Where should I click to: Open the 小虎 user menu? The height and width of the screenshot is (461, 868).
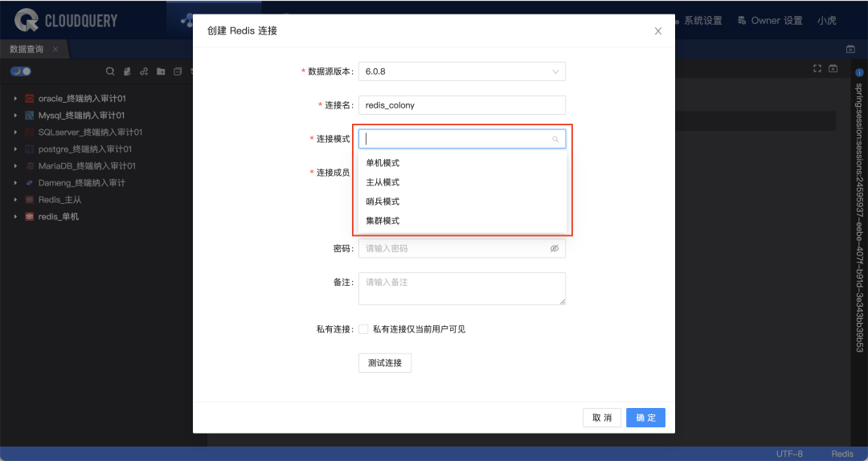pos(826,21)
